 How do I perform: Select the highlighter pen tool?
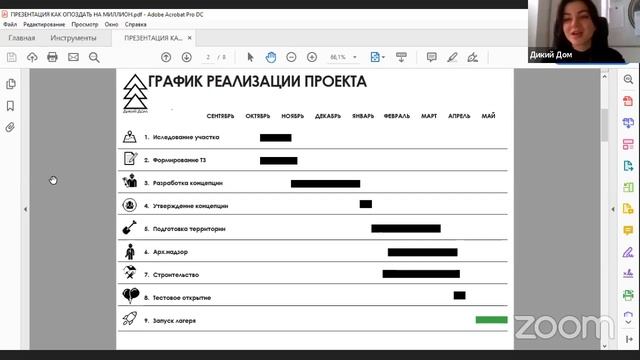[452, 57]
